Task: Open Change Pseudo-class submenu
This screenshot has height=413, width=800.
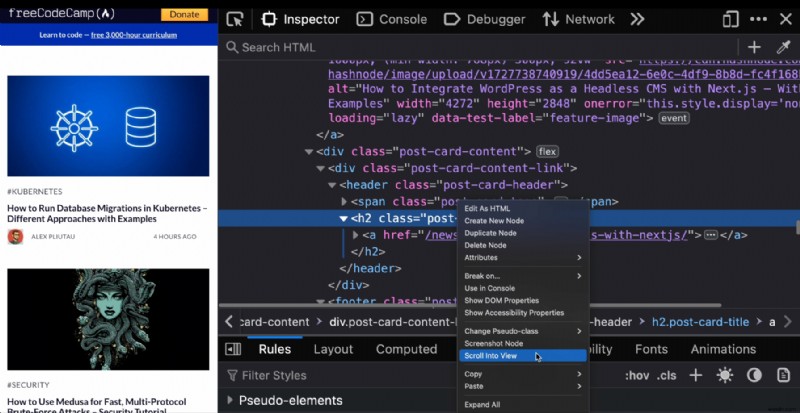Action: click(x=523, y=331)
